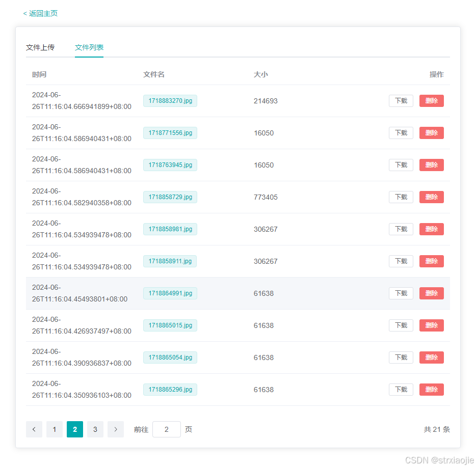Download the file 1718865054.jpg
This screenshot has width=476, height=468.
click(401, 357)
